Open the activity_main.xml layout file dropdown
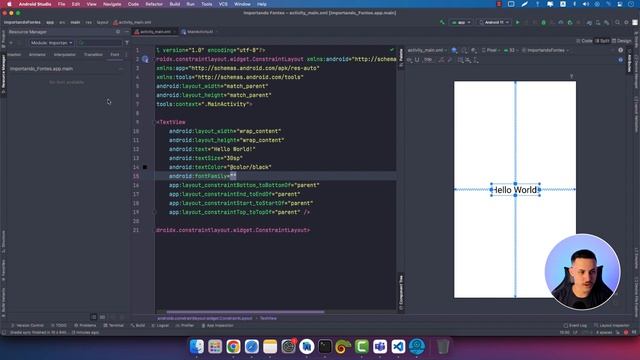Viewport: 640px width, 360px height. 427,50
